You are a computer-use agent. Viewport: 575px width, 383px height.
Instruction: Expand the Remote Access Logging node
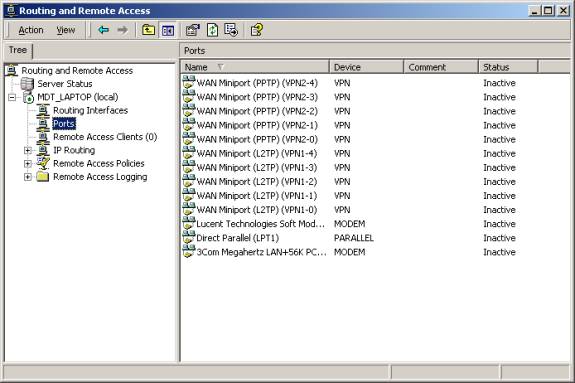[28, 177]
